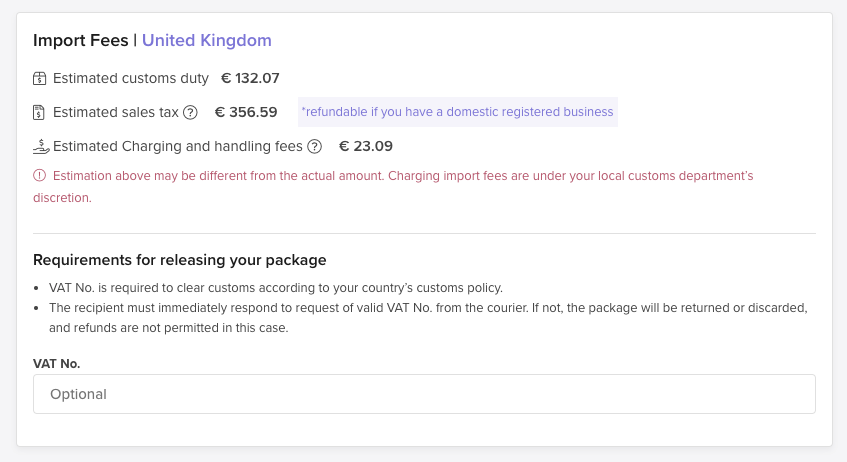Click the customs duty box icon

pyautogui.click(x=39, y=78)
